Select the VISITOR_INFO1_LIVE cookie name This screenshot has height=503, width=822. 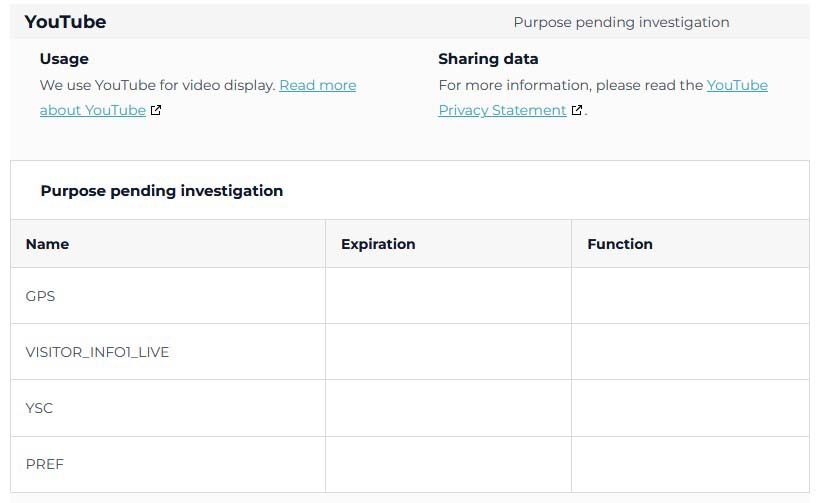pos(97,352)
